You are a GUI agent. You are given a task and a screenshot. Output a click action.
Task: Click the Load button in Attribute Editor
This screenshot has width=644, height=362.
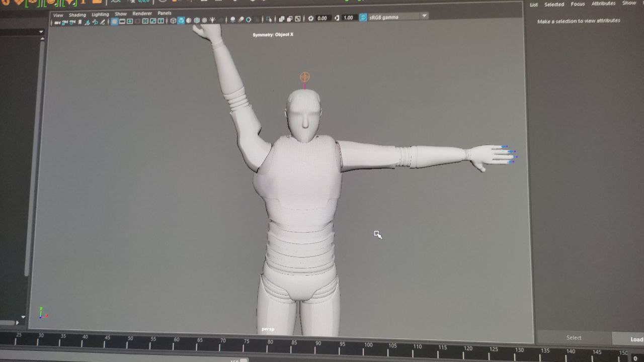[629, 339]
